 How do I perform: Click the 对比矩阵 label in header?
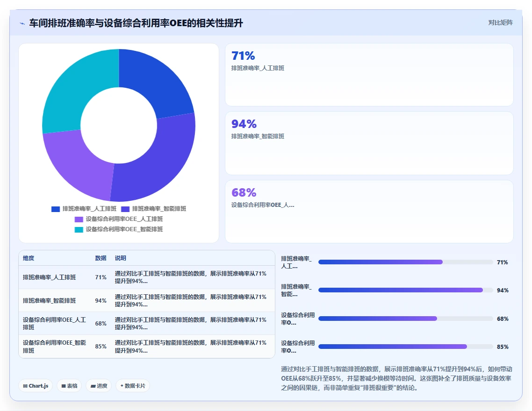click(501, 23)
